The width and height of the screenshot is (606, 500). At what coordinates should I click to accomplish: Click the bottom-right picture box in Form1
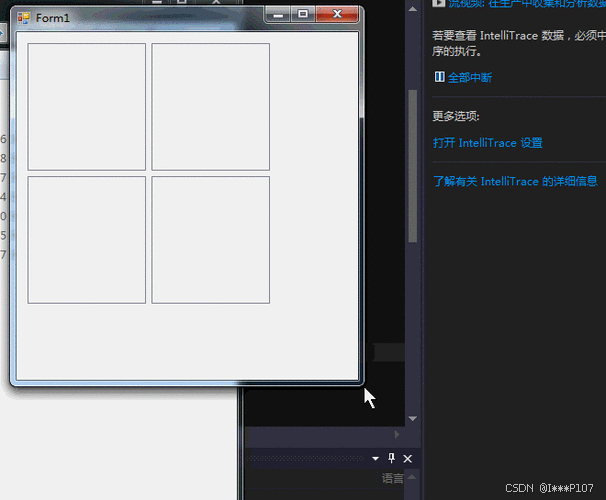point(211,240)
